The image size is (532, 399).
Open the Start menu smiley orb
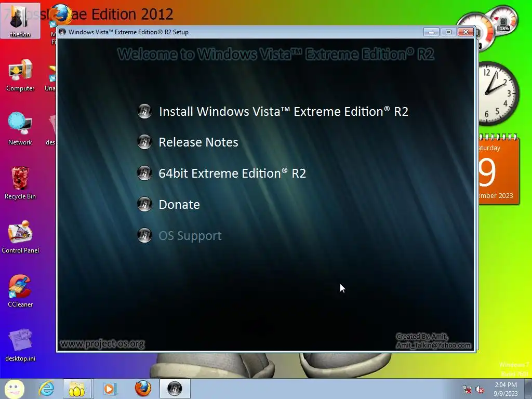(14, 389)
